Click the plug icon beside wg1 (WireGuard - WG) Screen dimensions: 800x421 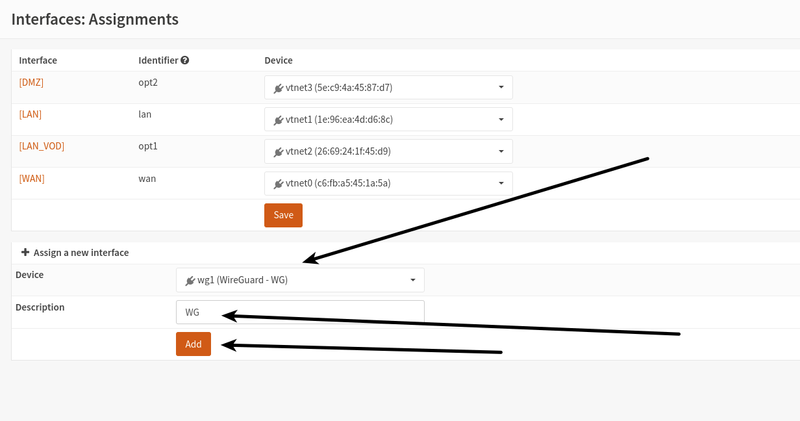click(x=193, y=280)
